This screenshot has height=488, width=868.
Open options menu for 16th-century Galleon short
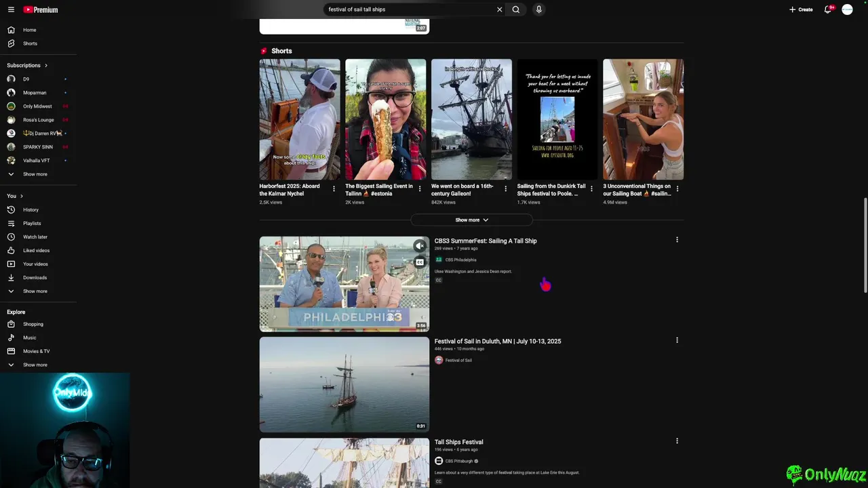(x=505, y=189)
